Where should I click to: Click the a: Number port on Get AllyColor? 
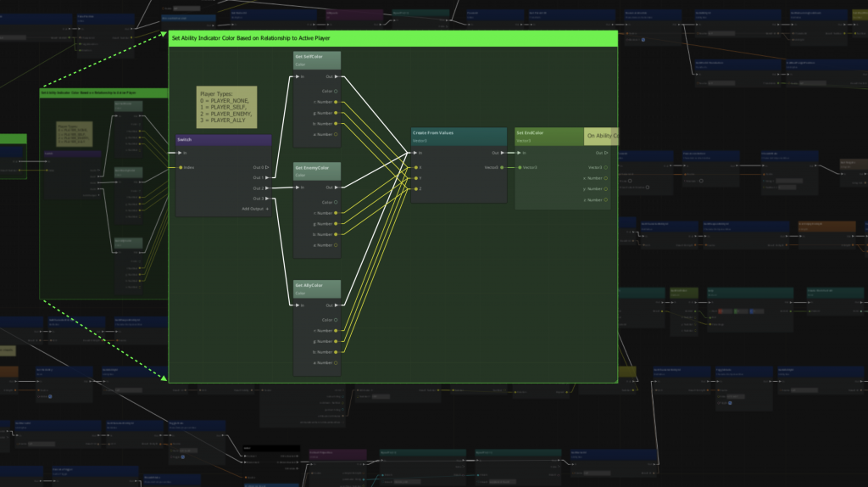click(x=336, y=363)
